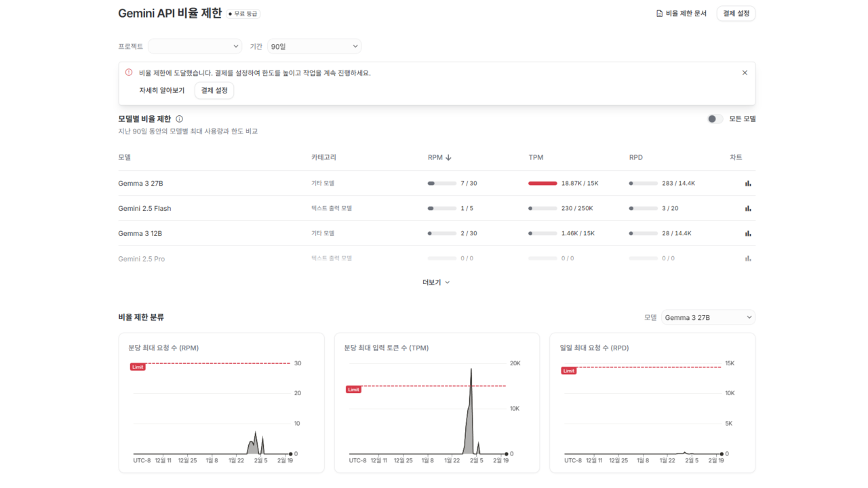Click the 결제 설정 button at top right

click(735, 13)
